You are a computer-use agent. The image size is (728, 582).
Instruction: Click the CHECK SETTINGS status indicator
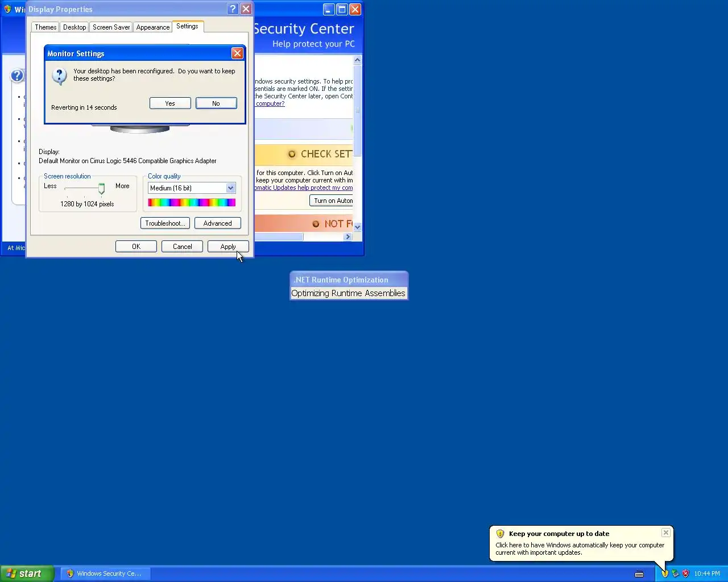292,154
